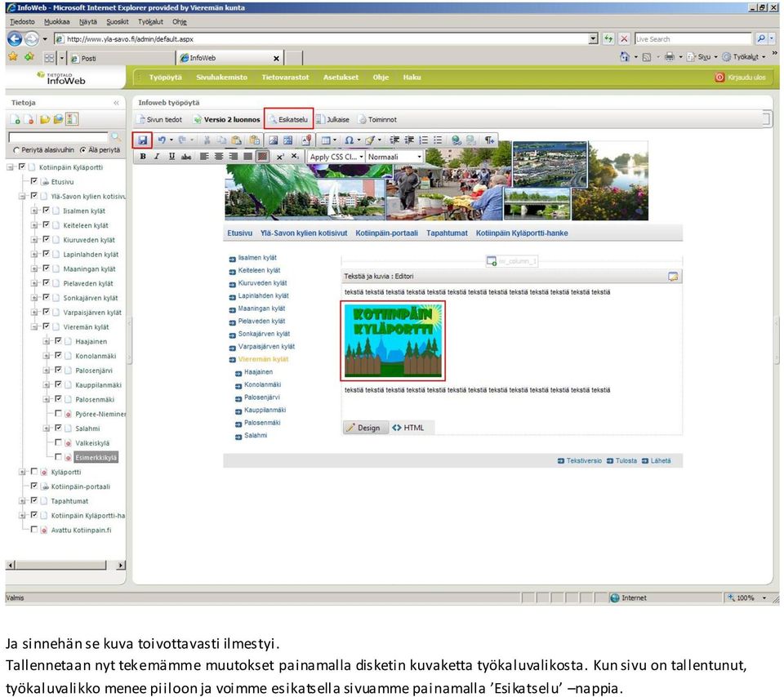Uncheck the Iisalmen kylät tree checkbox
This screenshot has width=784, height=697.
click(x=46, y=211)
